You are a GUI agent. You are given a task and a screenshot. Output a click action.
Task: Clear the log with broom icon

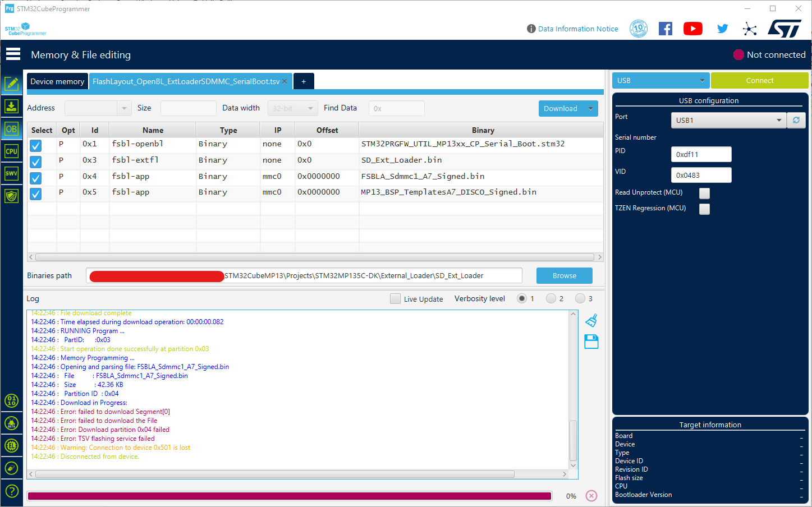591,320
